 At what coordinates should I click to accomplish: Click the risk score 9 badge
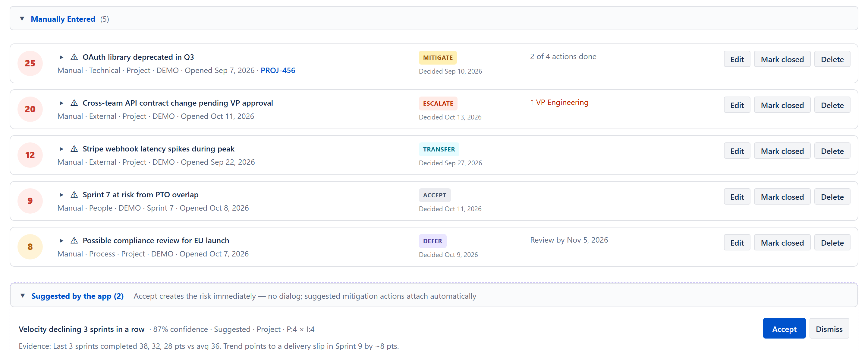[30, 201]
